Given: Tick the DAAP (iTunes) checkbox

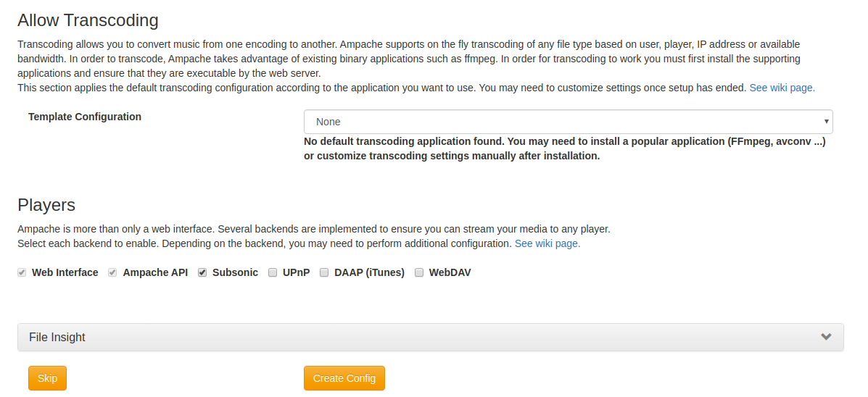Looking at the screenshot, I should pyautogui.click(x=324, y=272).
